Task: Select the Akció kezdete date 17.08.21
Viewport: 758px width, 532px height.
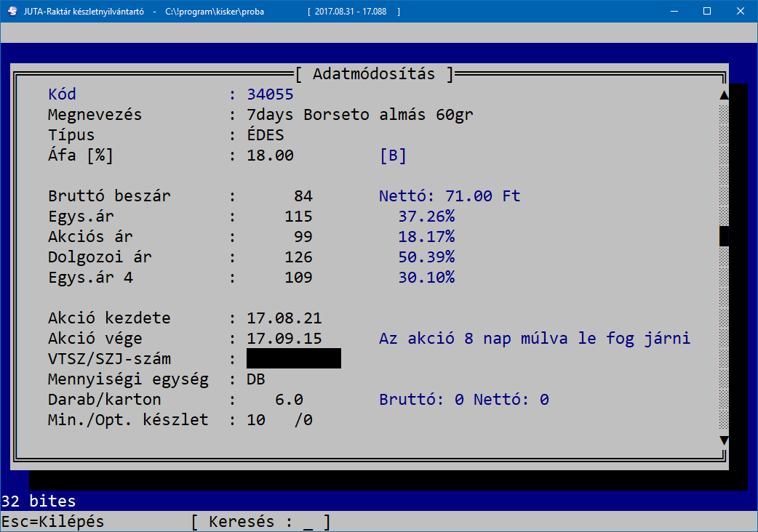Action: tap(284, 318)
